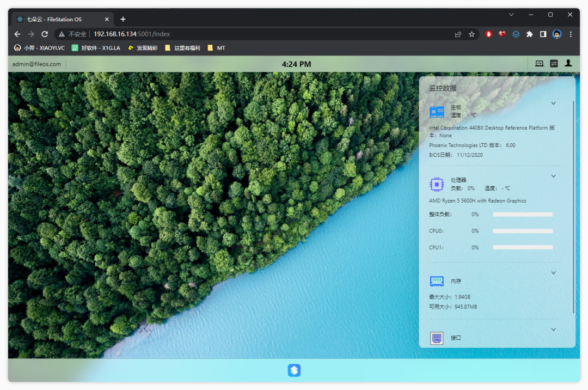Go forward in browser history

click(x=31, y=34)
